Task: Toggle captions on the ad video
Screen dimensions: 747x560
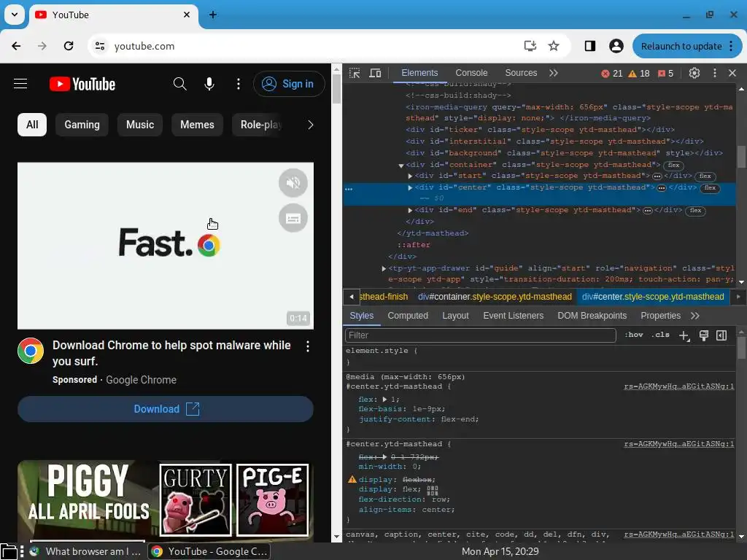Action: (x=293, y=218)
